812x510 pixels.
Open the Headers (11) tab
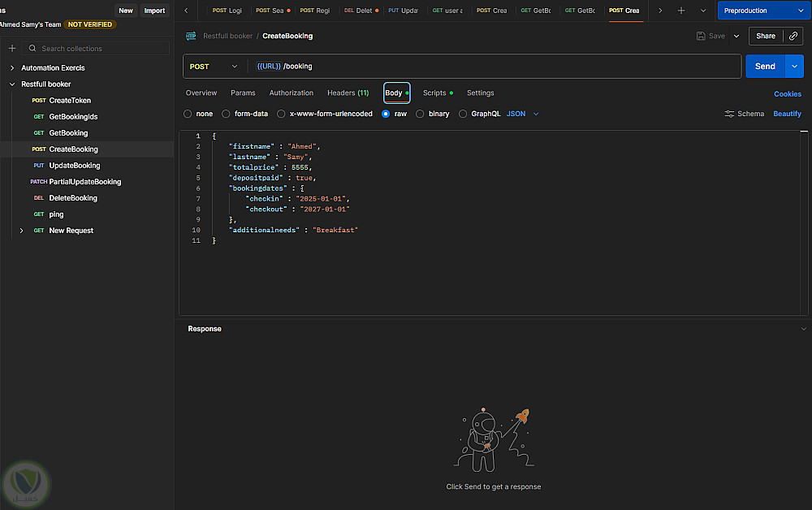(x=348, y=93)
